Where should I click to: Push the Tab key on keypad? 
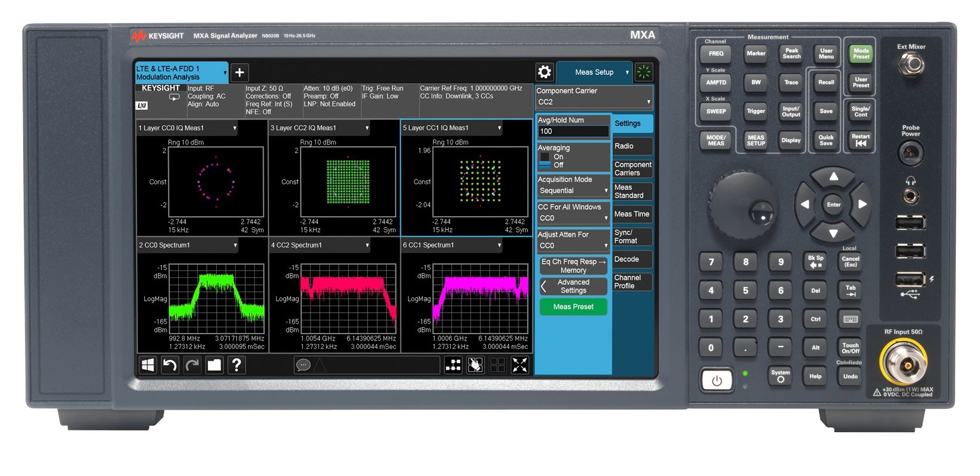click(x=851, y=290)
